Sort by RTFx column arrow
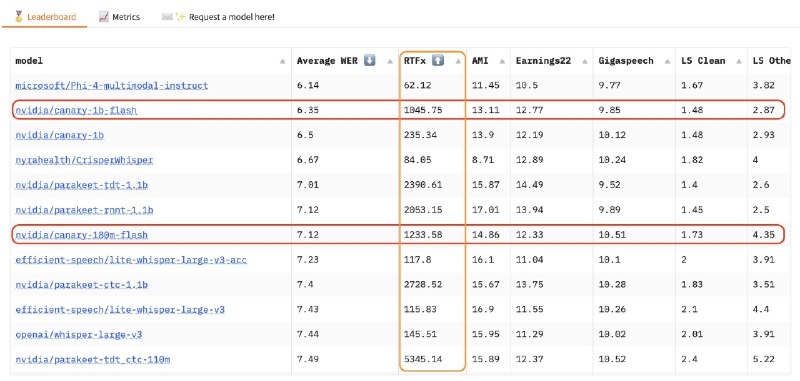This screenshot has width=800, height=381. (458, 61)
